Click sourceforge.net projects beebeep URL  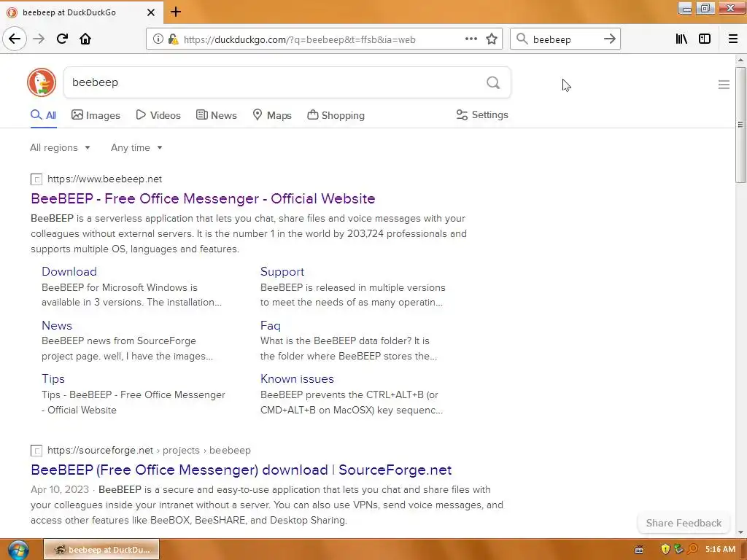[x=149, y=451]
